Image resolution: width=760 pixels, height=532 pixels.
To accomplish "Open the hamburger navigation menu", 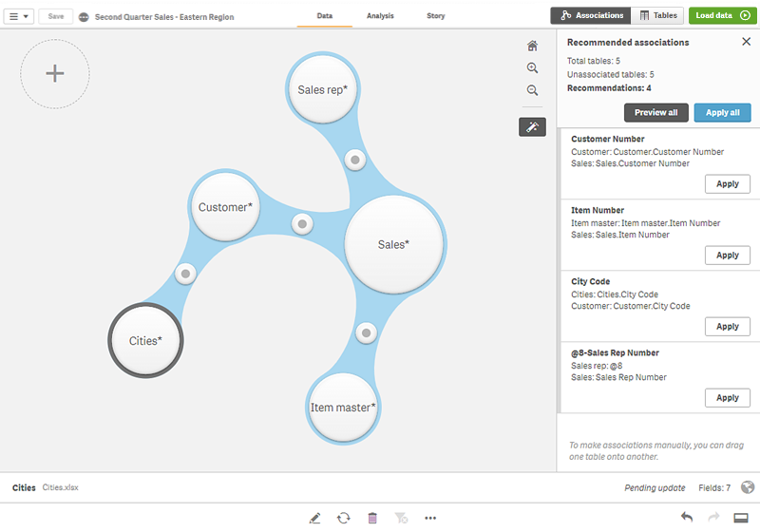I will pos(18,16).
